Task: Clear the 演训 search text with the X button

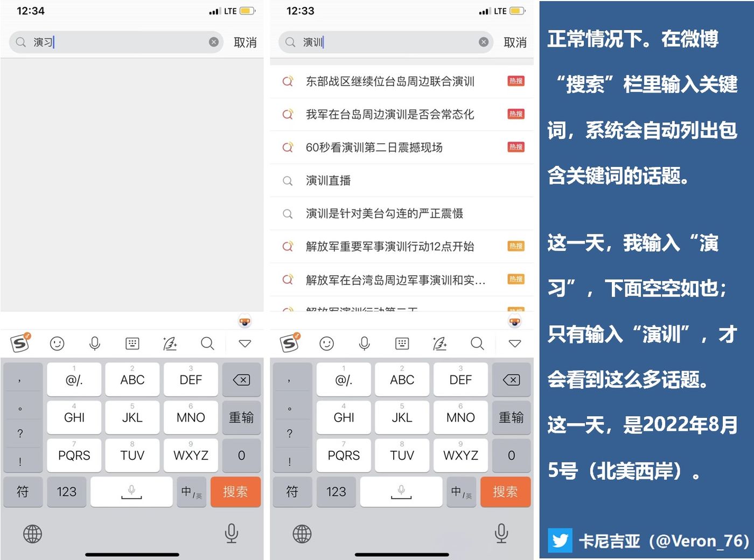Action: (x=484, y=42)
